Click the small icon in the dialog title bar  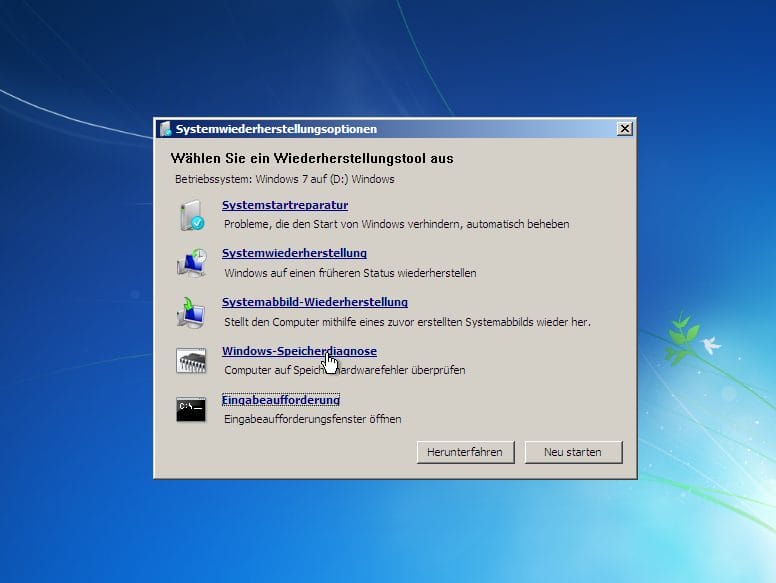coord(165,129)
